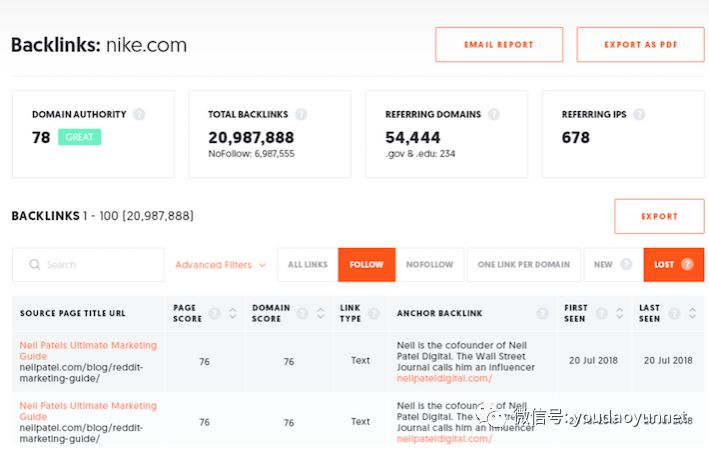Click the Domain Authority help icon
This screenshot has height=449, width=709.
[139, 114]
